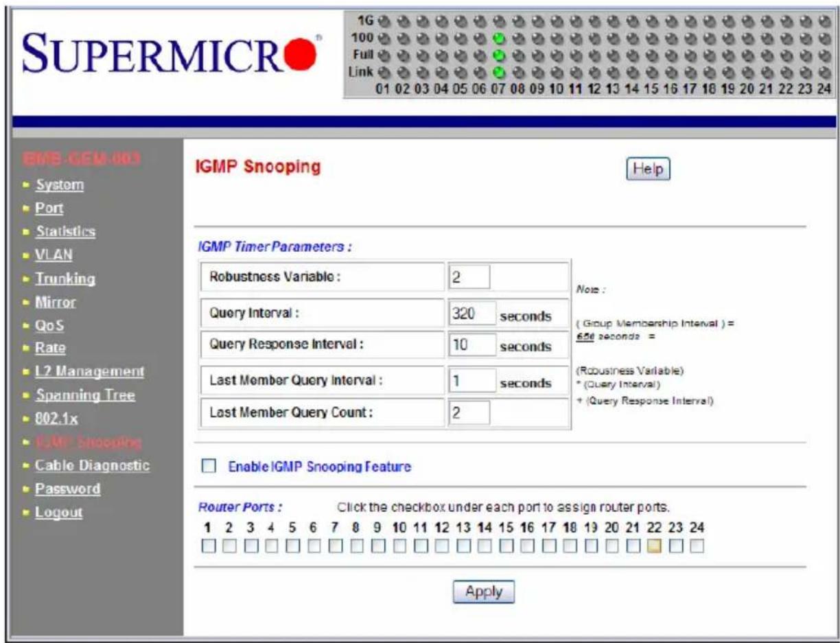Click the Link LED for port 12
The image size is (840, 643).
(x=596, y=71)
